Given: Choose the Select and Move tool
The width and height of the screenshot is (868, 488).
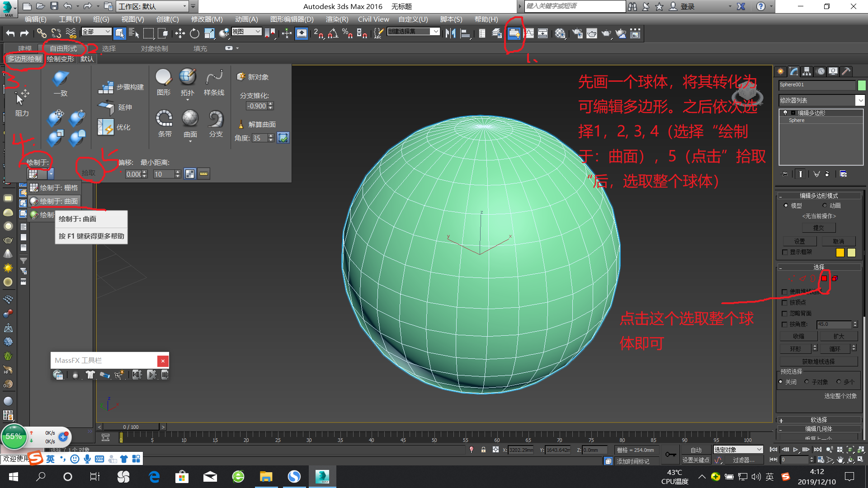Looking at the screenshot, I should 180,33.
